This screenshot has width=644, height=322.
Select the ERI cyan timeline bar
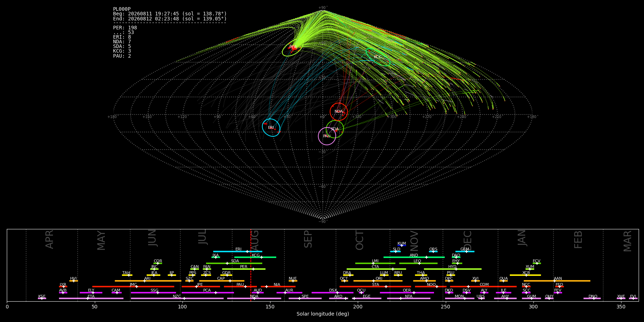pos(238,252)
